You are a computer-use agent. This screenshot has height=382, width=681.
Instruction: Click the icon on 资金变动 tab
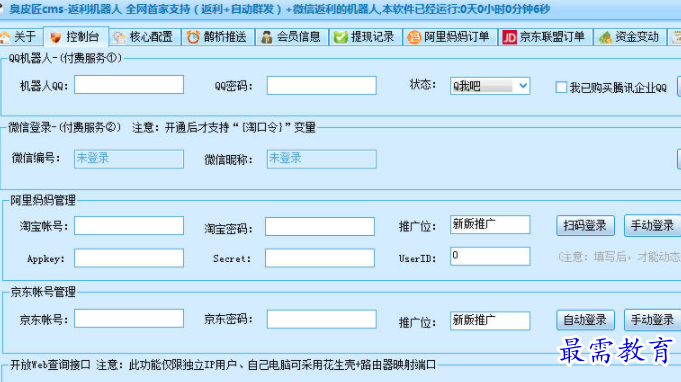pyautogui.click(x=605, y=37)
